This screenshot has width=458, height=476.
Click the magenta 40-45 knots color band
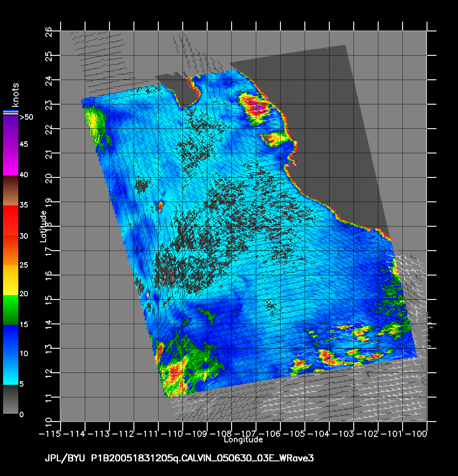pos(11,160)
